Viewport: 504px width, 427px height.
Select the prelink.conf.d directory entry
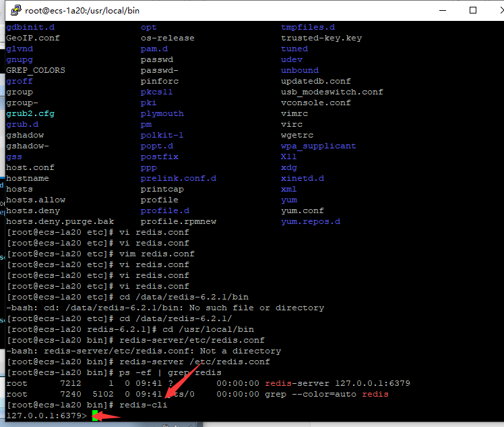(x=179, y=178)
